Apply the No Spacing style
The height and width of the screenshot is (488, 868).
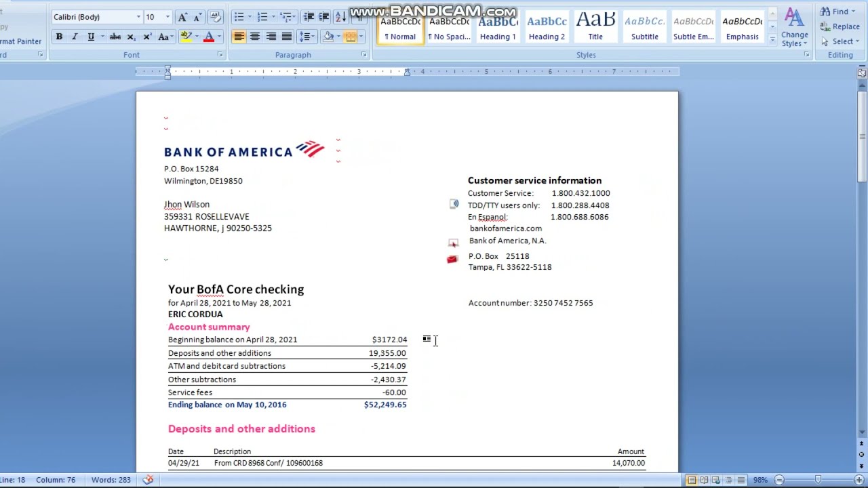coord(449,27)
